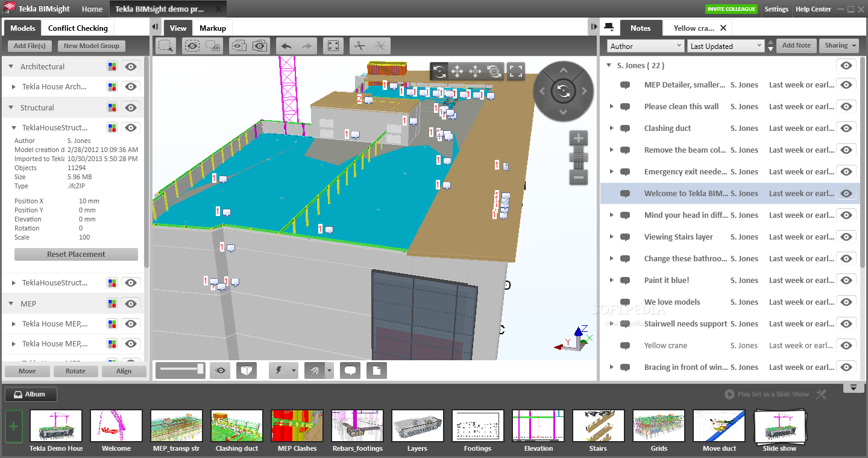This screenshot has height=458, width=868.
Task: Collapse the S. Jones notes group
Action: (x=609, y=65)
